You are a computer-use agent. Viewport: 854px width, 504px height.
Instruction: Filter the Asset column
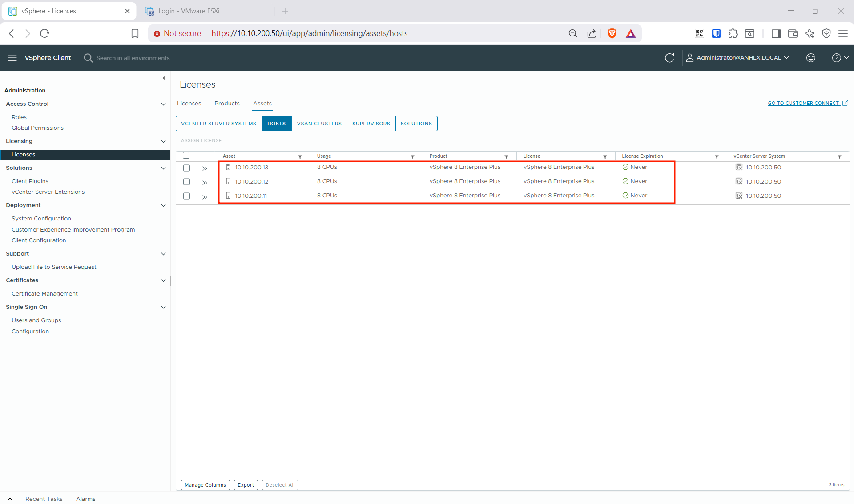click(300, 156)
